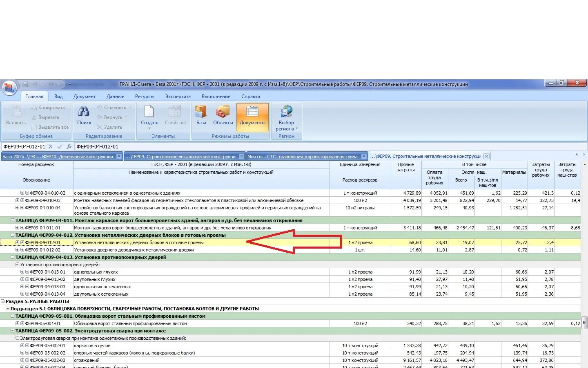Click the Затраты труда маш-стов column header
Image resolution: width=588 pixels, height=368 pixels.
(567, 175)
